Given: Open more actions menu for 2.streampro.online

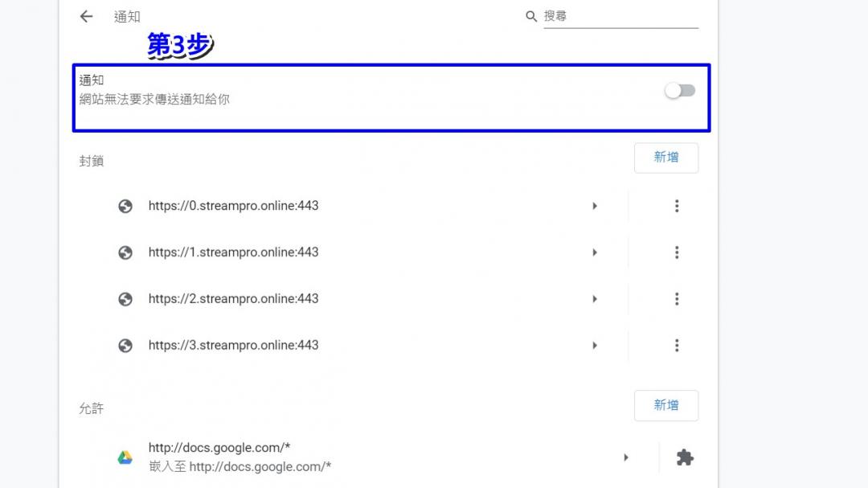Looking at the screenshot, I should [x=676, y=299].
